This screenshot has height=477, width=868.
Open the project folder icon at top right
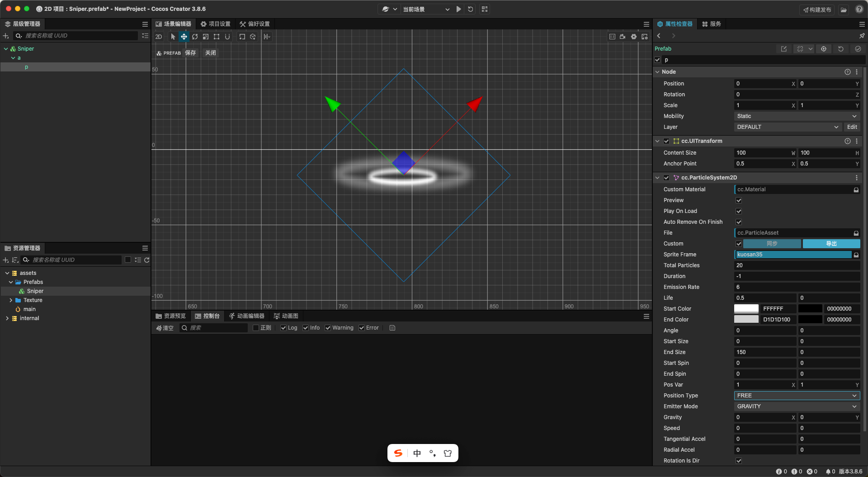[844, 9]
